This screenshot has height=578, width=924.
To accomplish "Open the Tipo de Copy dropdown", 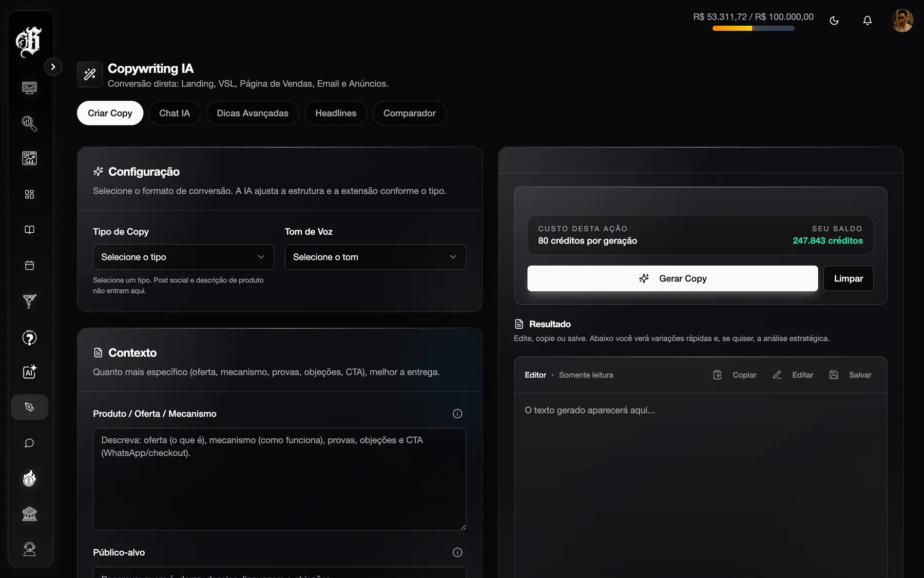I will (x=183, y=257).
